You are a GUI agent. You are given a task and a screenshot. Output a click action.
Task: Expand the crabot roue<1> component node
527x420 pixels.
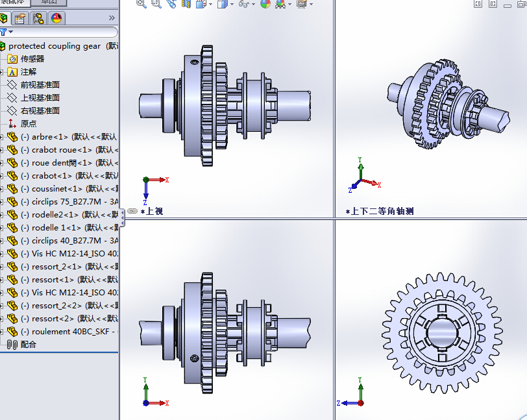click(x=2, y=150)
